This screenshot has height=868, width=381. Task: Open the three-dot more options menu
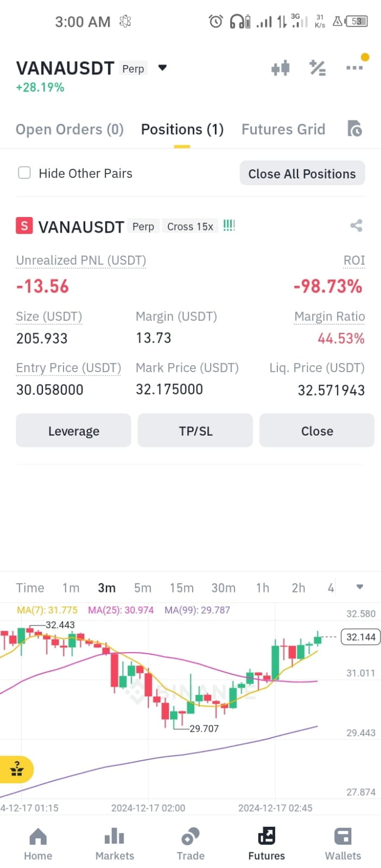click(354, 68)
